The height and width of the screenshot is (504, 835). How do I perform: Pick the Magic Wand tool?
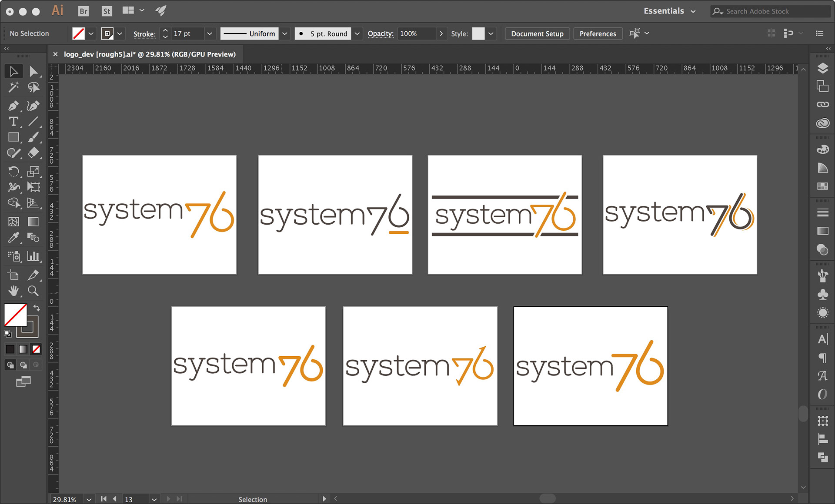pos(13,87)
